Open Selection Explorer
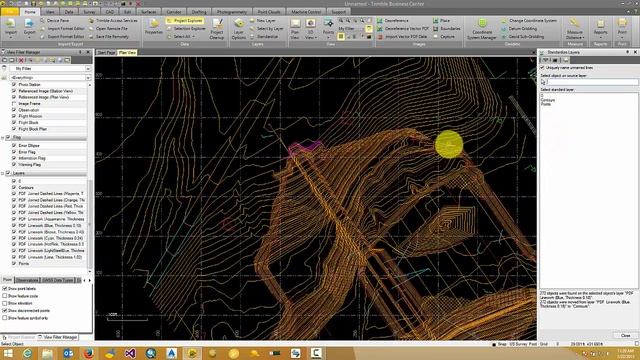Screen dimensions: 640x360 click(x=186, y=29)
